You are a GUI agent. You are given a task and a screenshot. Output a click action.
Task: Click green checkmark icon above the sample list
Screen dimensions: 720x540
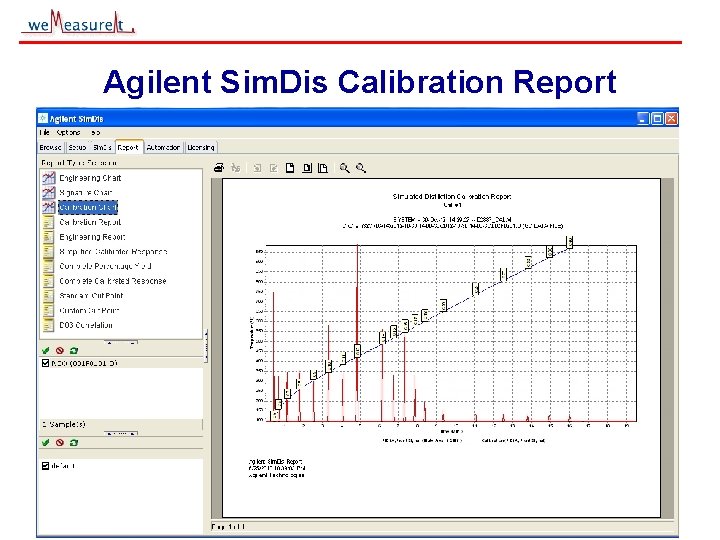tap(45, 350)
